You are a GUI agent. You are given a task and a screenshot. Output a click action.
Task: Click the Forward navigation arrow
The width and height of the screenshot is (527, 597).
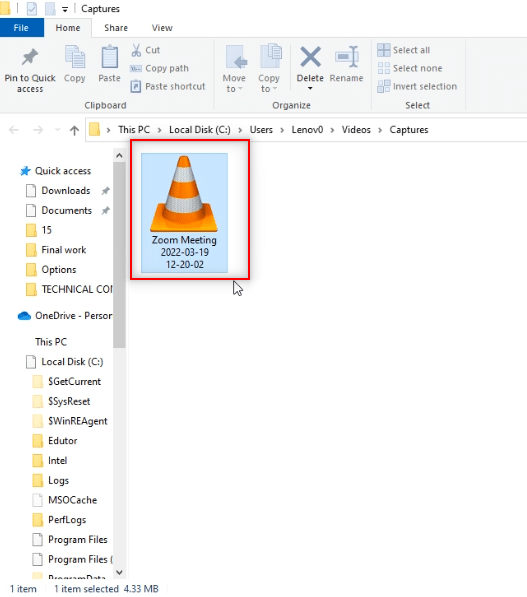[x=38, y=130]
